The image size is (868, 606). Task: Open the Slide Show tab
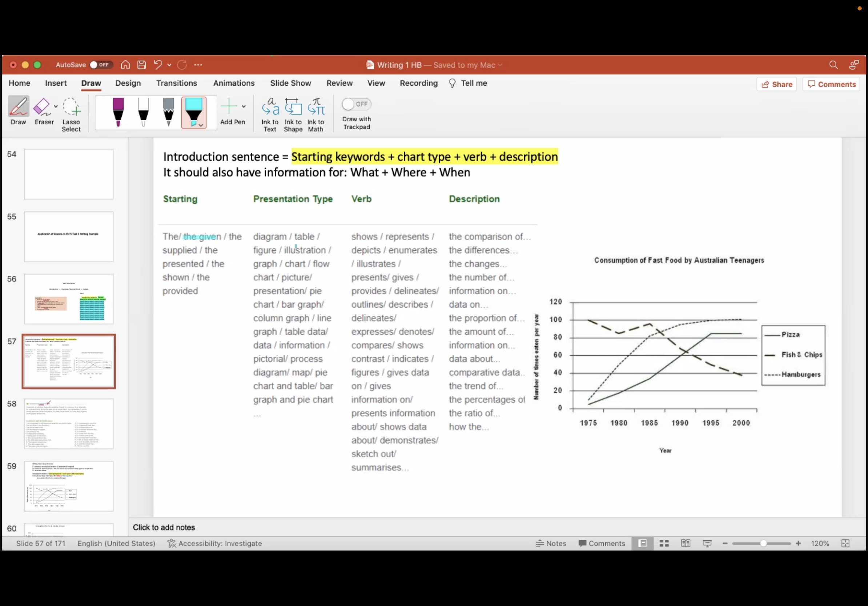click(290, 83)
